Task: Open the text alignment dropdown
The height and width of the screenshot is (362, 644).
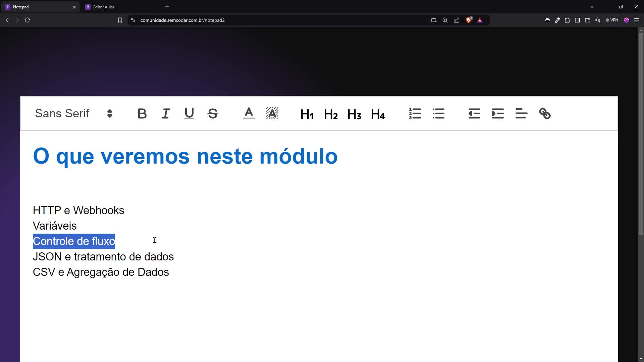Action: (x=521, y=114)
